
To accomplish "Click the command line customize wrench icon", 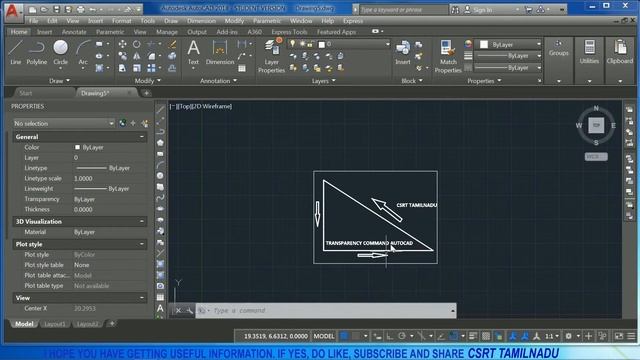I will (189, 311).
